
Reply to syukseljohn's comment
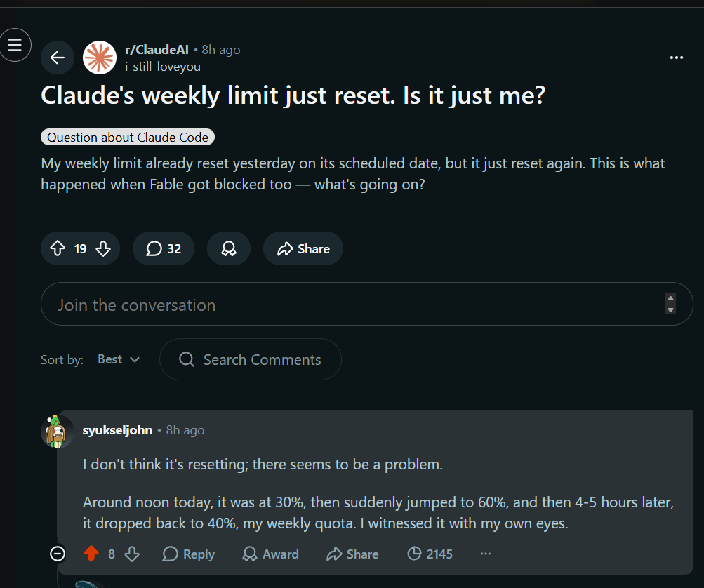(x=189, y=554)
